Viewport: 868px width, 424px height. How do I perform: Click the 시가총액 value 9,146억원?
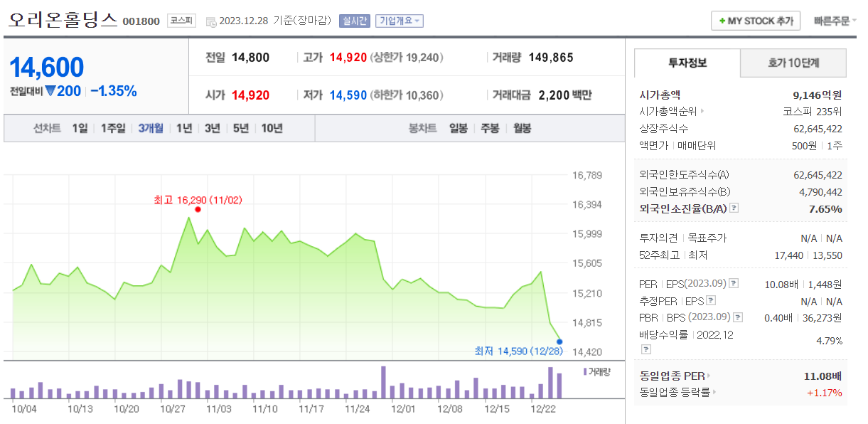818,94
